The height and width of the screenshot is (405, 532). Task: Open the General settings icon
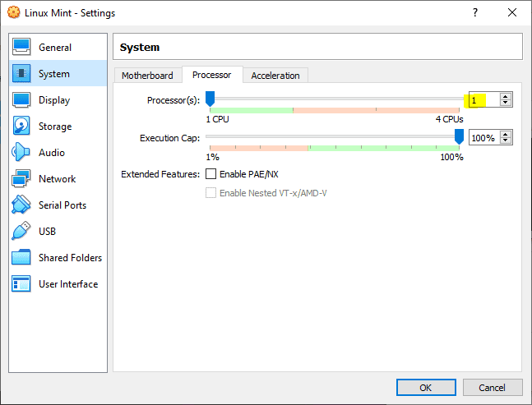point(22,48)
